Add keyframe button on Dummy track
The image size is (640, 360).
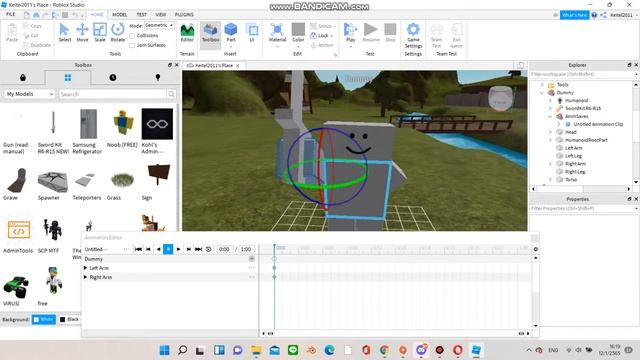252,259
